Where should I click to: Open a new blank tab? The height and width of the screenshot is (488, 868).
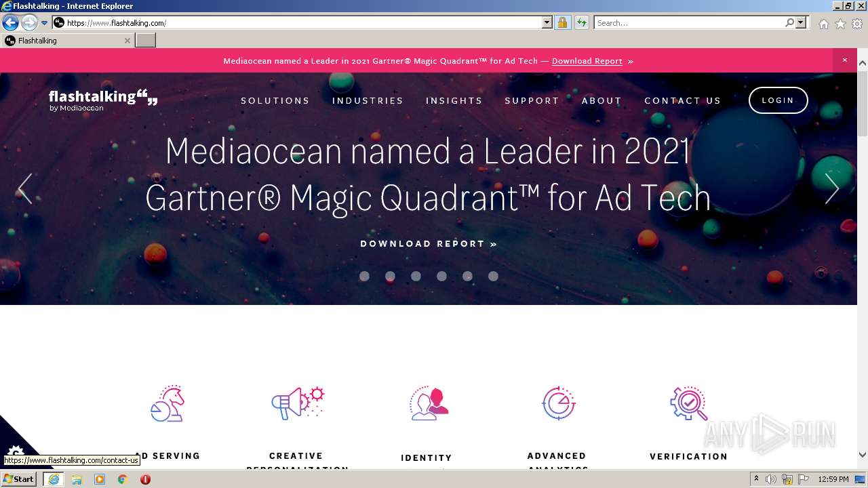click(x=146, y=41)
